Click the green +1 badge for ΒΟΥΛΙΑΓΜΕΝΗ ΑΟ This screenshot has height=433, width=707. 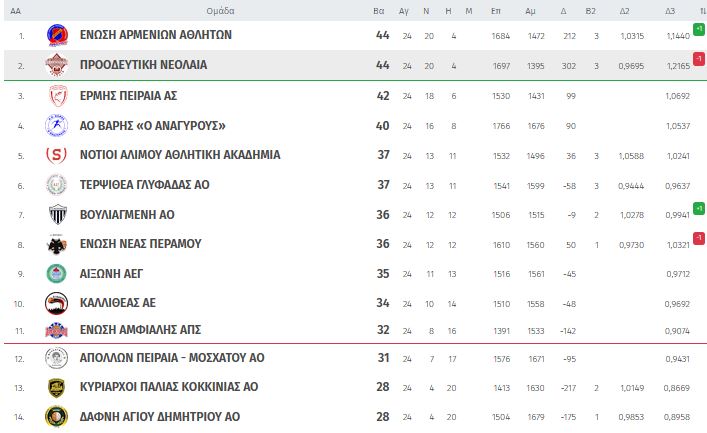pos(699,208)
